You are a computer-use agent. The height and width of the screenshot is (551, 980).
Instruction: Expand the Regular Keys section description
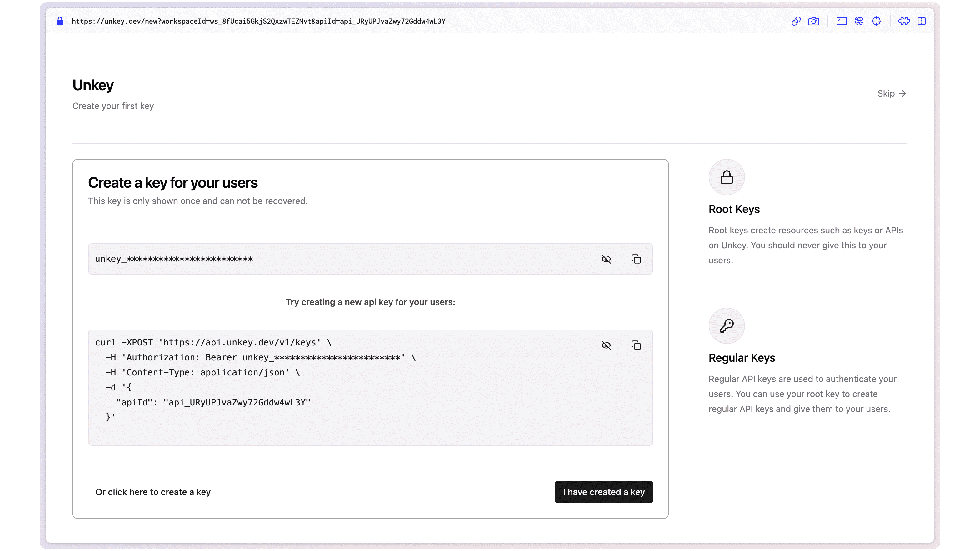pos(802,394)
